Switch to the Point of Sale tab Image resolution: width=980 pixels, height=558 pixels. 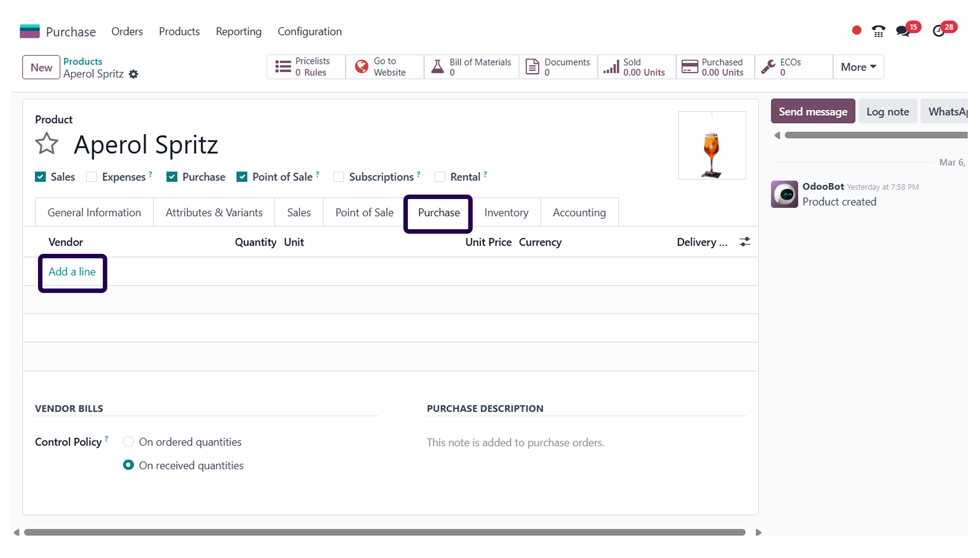point(364,212)
